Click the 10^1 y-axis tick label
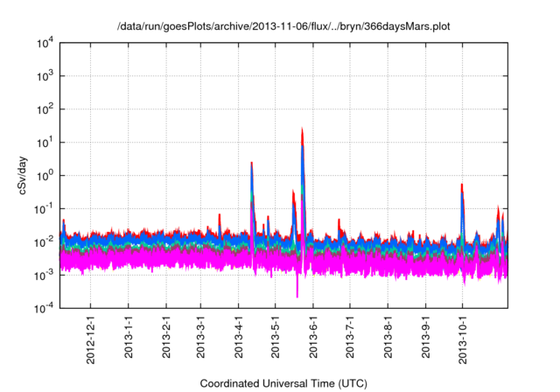560x392 pixels. 45,143
